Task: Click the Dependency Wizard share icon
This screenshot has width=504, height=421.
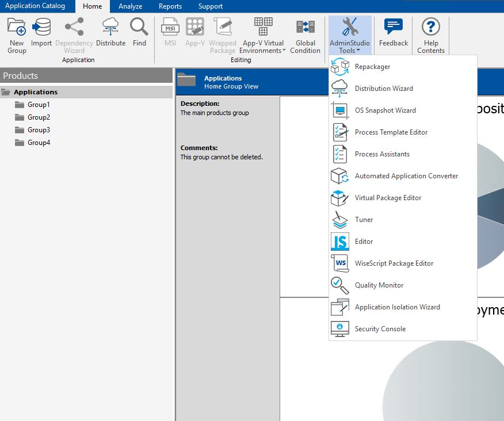Action: [x=74, y=26]
